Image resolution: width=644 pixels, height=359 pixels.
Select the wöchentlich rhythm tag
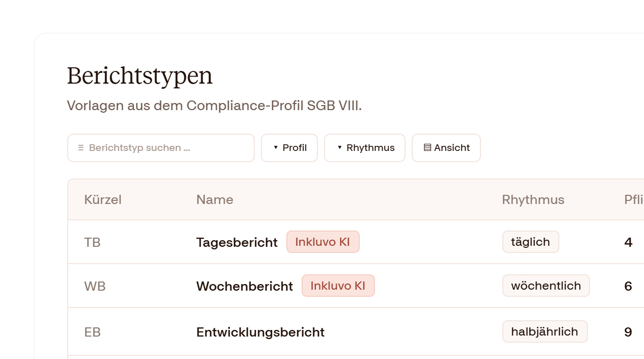point(546,286)
